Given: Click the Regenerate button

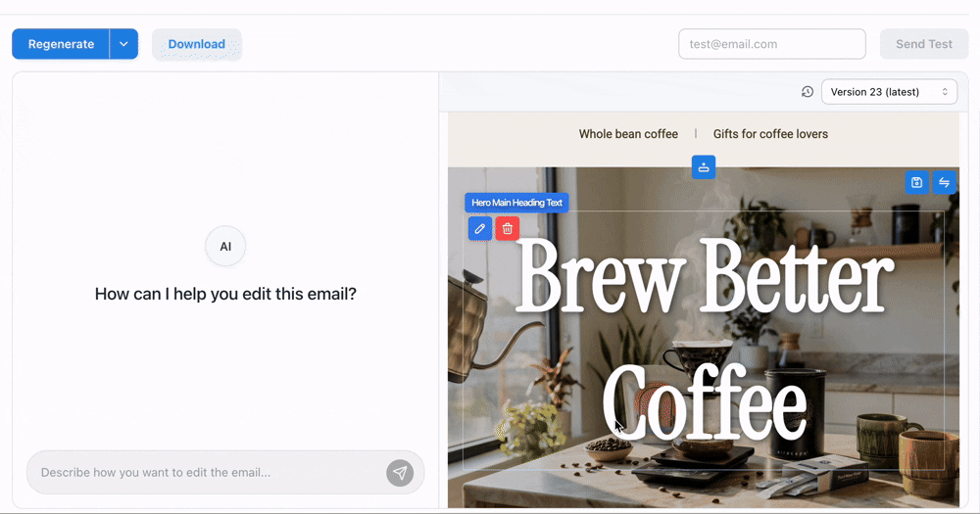Looking at the screenshot, I should click(x=61, y=44).
